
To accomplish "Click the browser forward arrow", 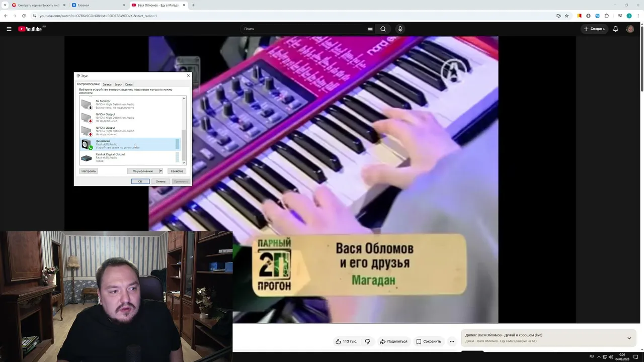I will coord(15,16).
